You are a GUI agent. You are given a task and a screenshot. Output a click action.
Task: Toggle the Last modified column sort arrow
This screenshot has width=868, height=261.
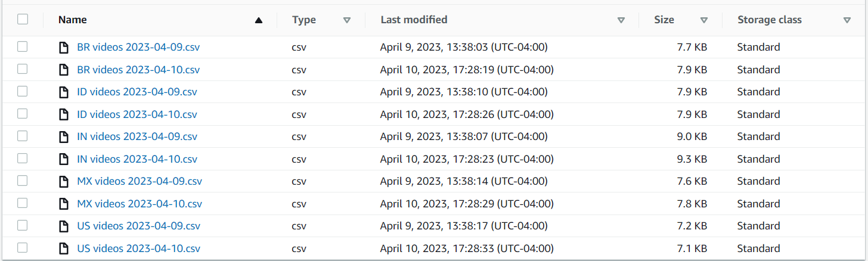click(x=621, y=20)
